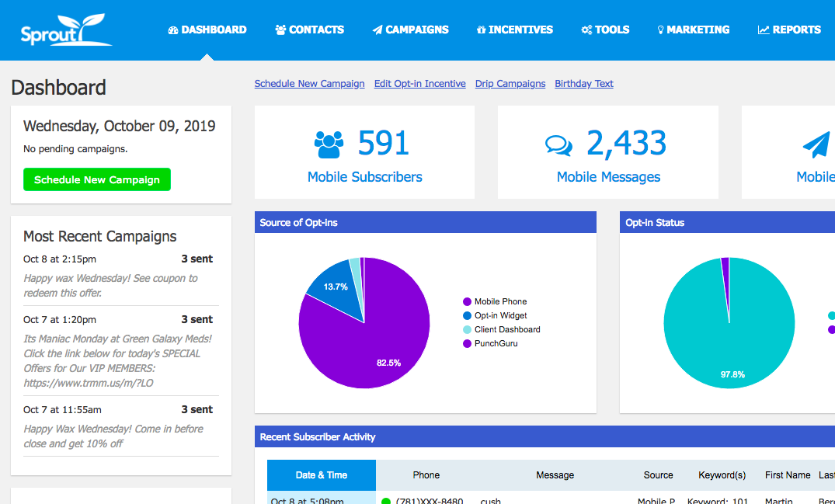Follow the Schedule New Campaign link
Viewport: 835px width, 504px height.
[x=309, y=84]
